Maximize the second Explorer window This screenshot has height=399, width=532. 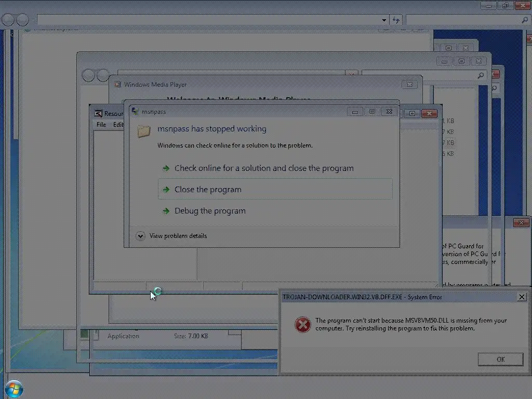(461, 61)
